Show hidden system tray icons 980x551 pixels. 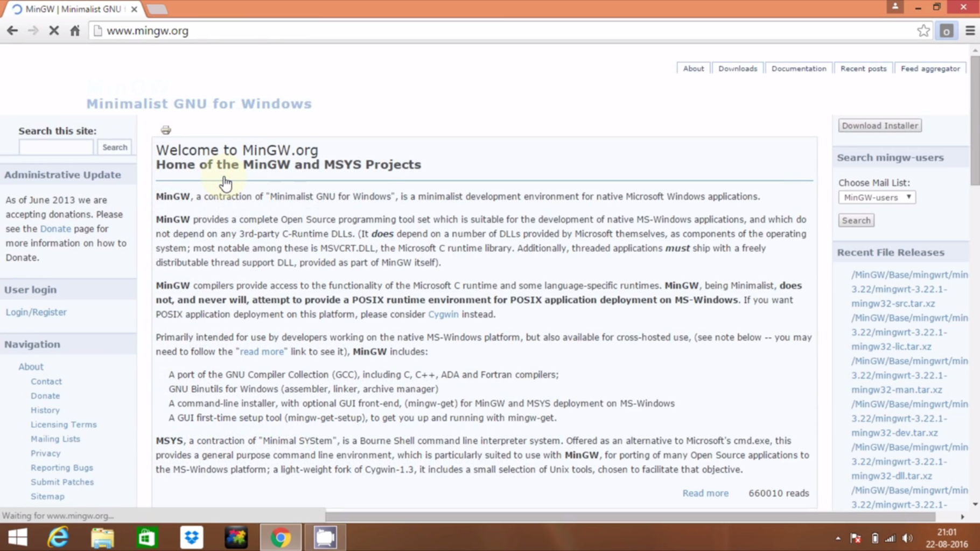pyautogui.click(x=838, y=538)
